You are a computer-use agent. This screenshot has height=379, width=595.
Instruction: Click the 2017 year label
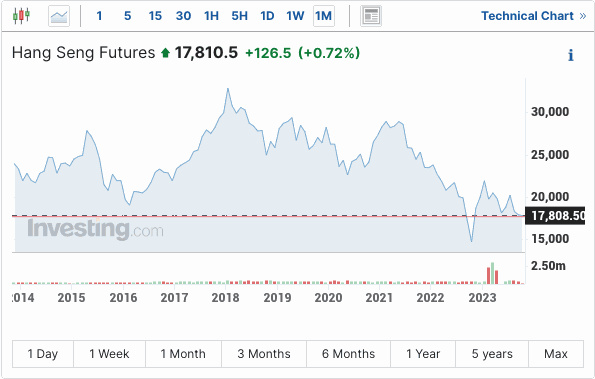click(x=174, y=297)
